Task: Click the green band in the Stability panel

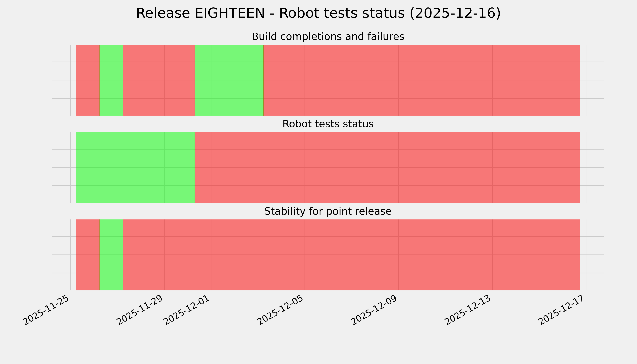Action: (111, 255)
